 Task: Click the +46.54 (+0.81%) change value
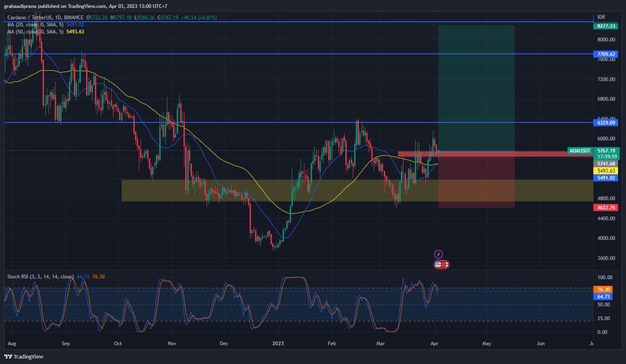point(199,18)
